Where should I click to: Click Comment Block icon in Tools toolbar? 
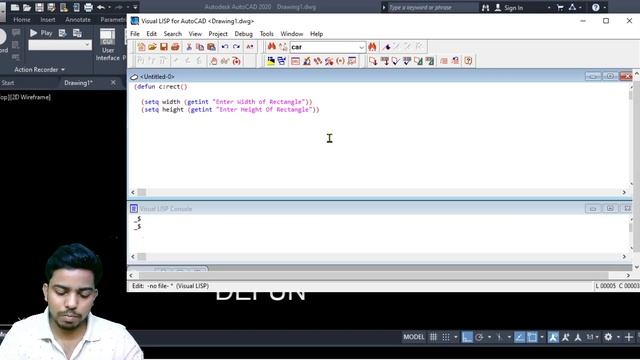click(x=444, y=61)
